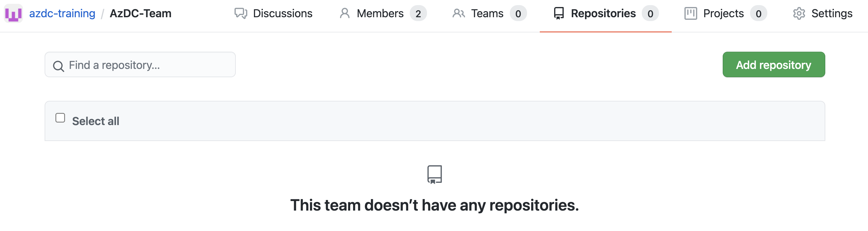Click the Members person icon
868x231 pixels.
pos(345,13)
